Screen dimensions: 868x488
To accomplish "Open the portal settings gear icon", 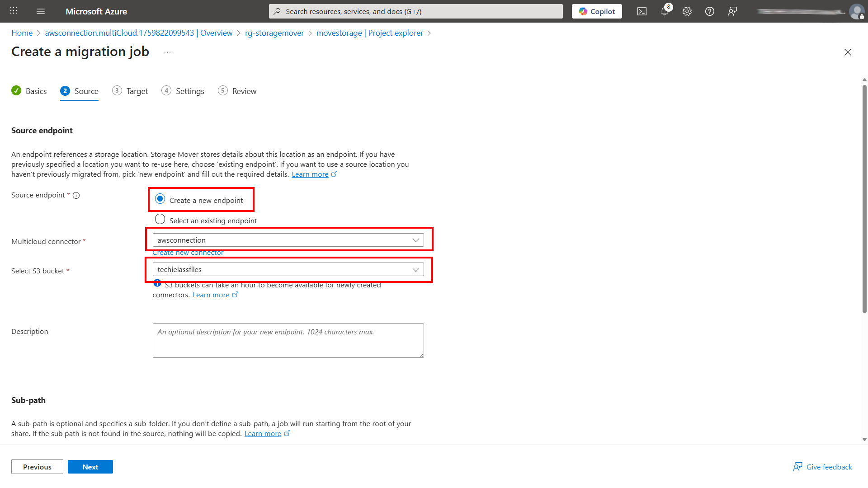I will pyautogui.click(x=687, y=11).
